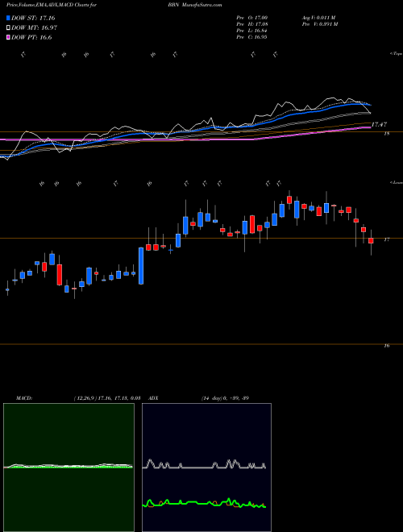
Task: Click the 'Pre V: 0.391 M' value
Action: coord(319,24)
